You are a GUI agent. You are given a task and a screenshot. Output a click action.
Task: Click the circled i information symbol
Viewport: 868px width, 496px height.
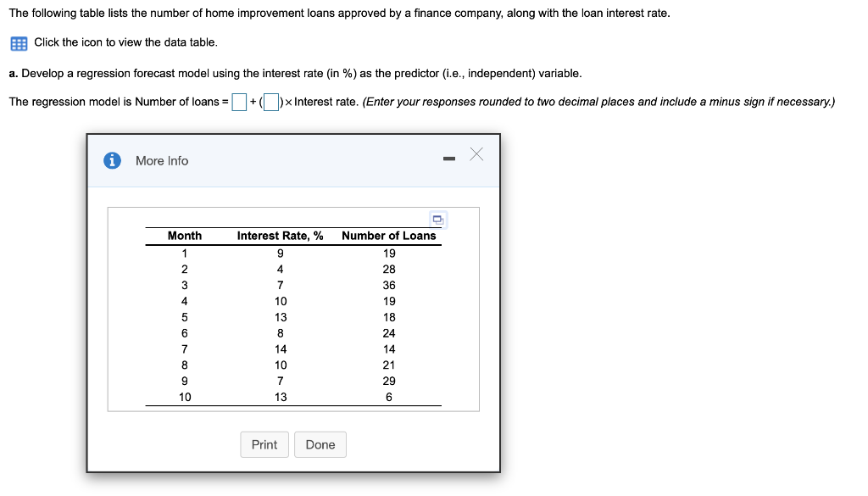pyautogui.click(x=112, y=160)
